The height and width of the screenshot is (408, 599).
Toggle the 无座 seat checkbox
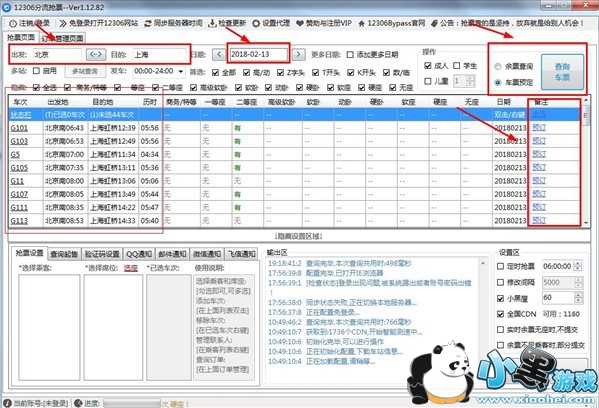click(x=392, y=87)
